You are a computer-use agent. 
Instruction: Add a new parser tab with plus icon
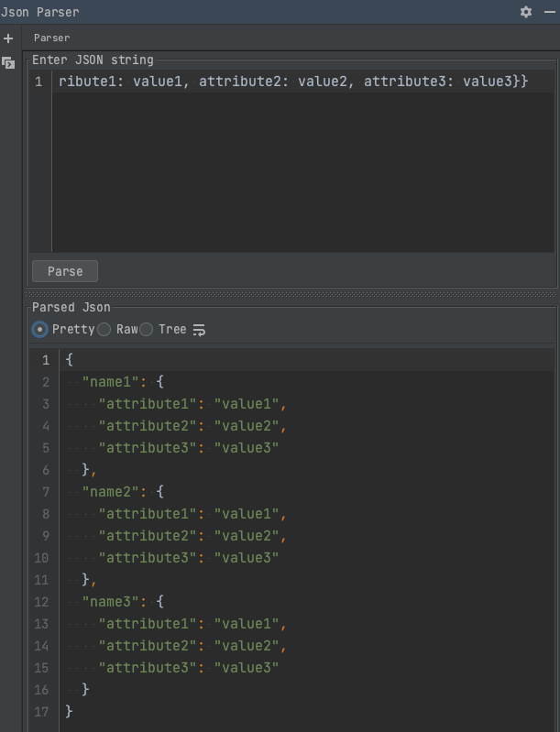pyautogui.click(x=8, y=38)
